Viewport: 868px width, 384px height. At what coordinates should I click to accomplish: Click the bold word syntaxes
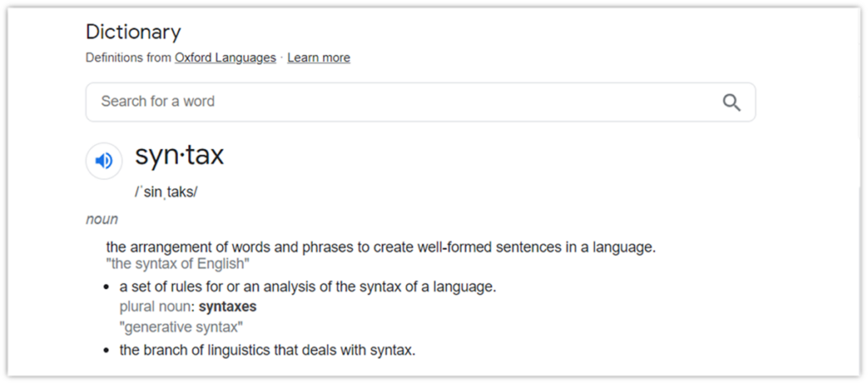227,306
